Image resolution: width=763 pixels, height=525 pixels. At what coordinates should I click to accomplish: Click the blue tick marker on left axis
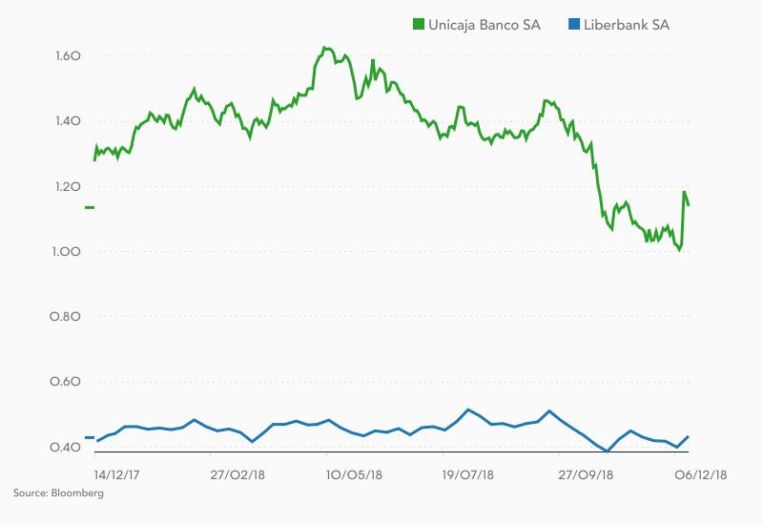pos(89,438)
